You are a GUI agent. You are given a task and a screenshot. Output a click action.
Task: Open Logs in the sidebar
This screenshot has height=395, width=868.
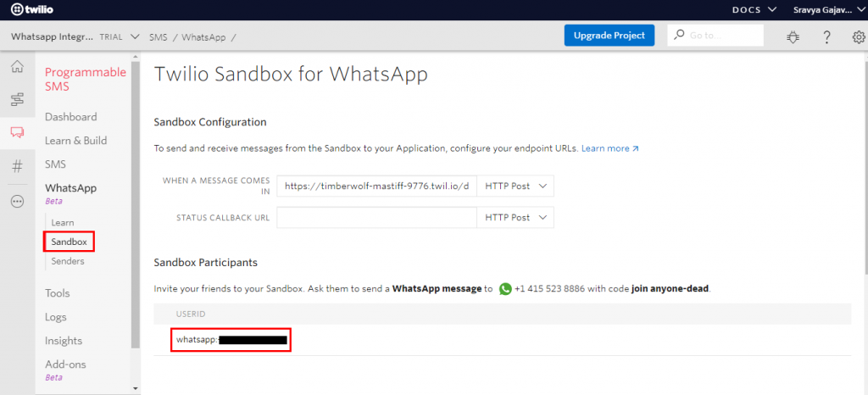click(x=56, y=317)
